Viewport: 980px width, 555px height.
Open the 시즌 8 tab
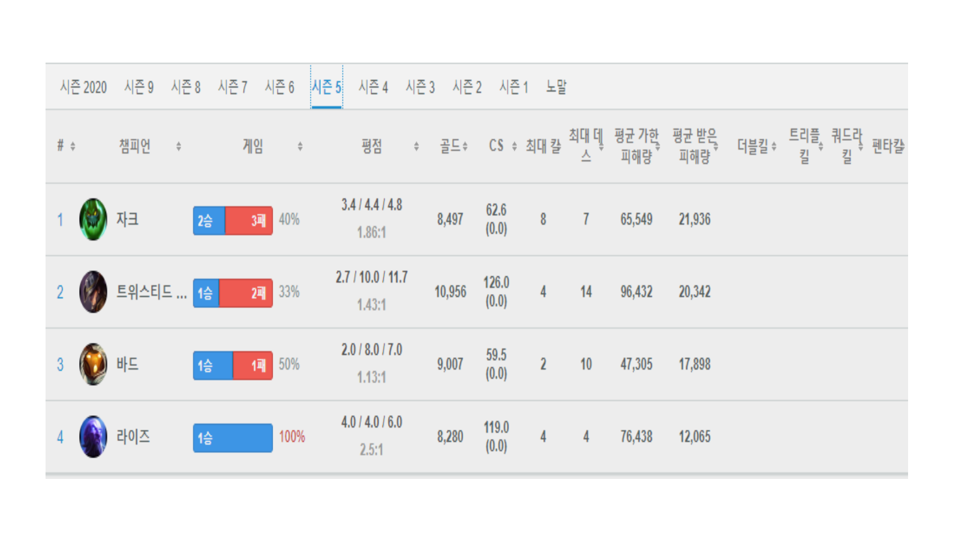[186, 87]
